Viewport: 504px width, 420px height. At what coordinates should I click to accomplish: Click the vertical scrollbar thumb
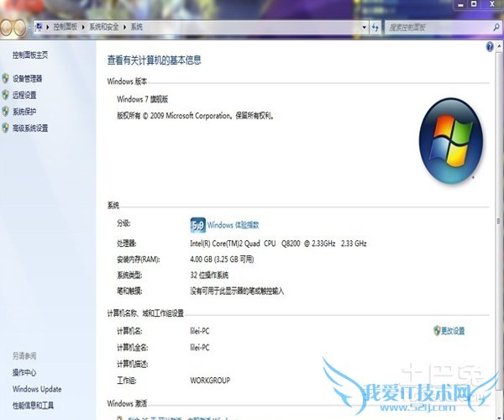(x=499, y=221)
